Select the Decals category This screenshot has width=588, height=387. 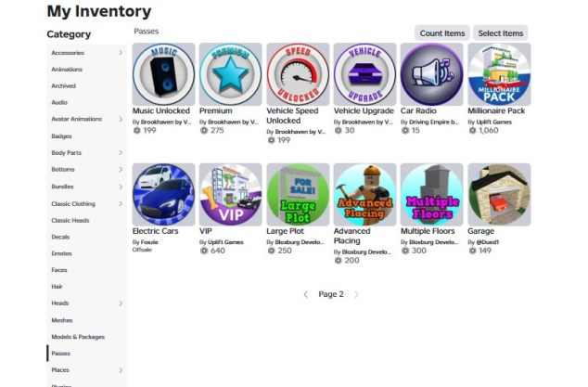coord(60,237)
